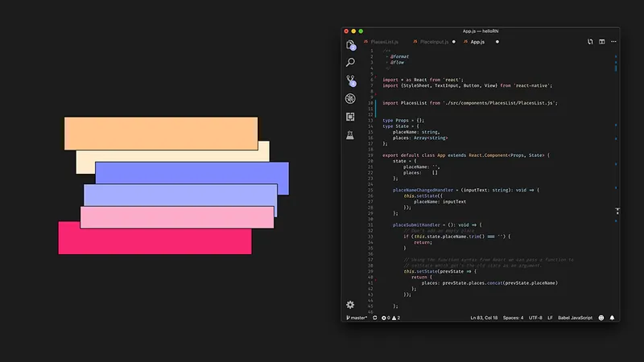Toggle the split editor layout
This screenshot has width=644, height=362.
point(601,42)
